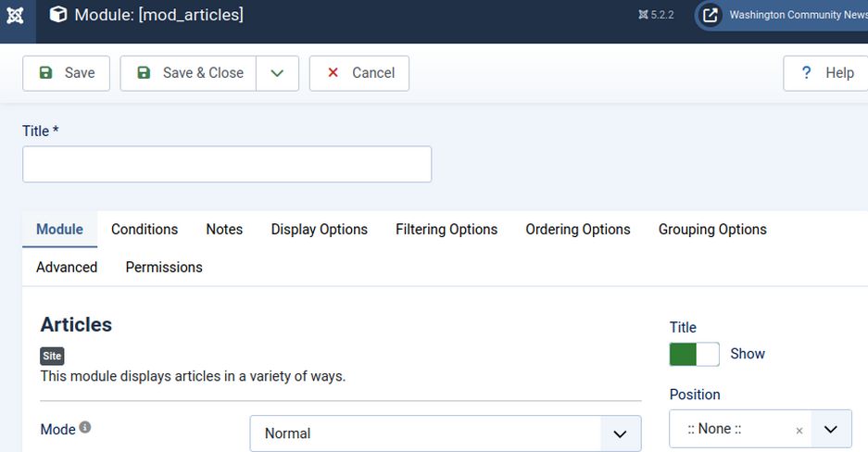Click the Title input field
Image resolution: width=868 pixels, height=452 pixels.
(x=227, y=164)
